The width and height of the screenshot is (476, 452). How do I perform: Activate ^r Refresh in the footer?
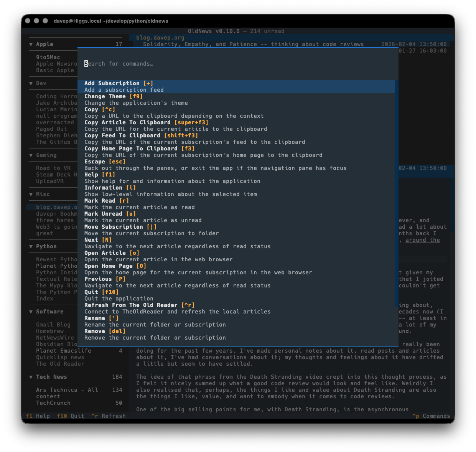(x=108, y=416)
